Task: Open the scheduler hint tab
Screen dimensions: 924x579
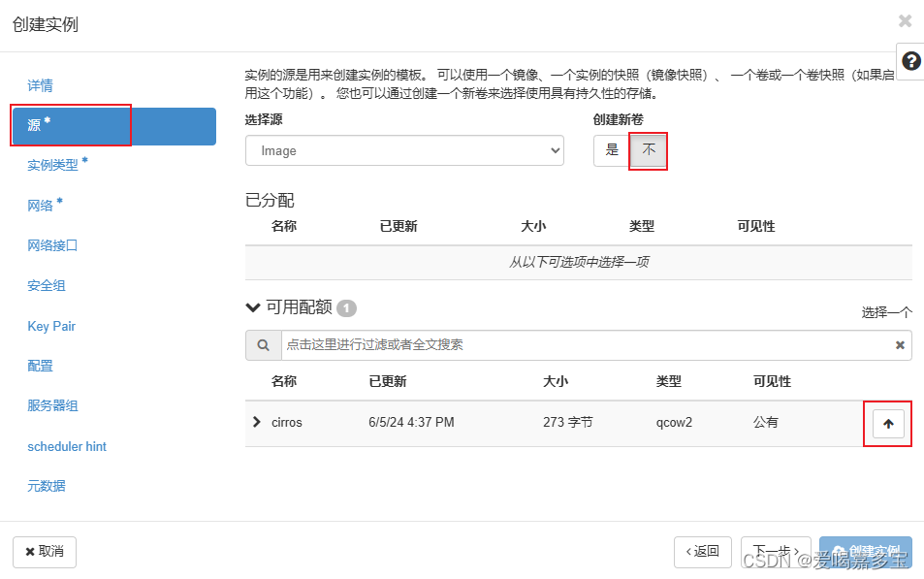Action: pyautogui.click(x=67, y=446)
